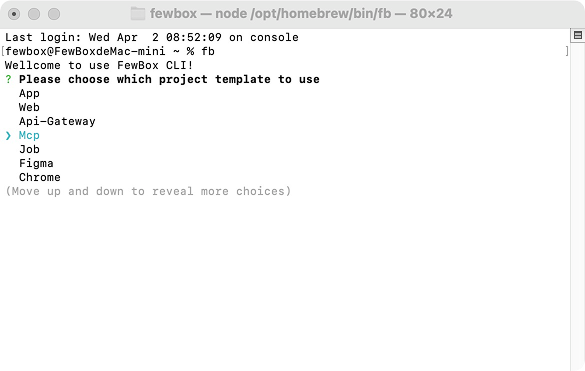Choose the Job template entry
Image resolution: width=585 pixels, height=371 pixels.
29,149
